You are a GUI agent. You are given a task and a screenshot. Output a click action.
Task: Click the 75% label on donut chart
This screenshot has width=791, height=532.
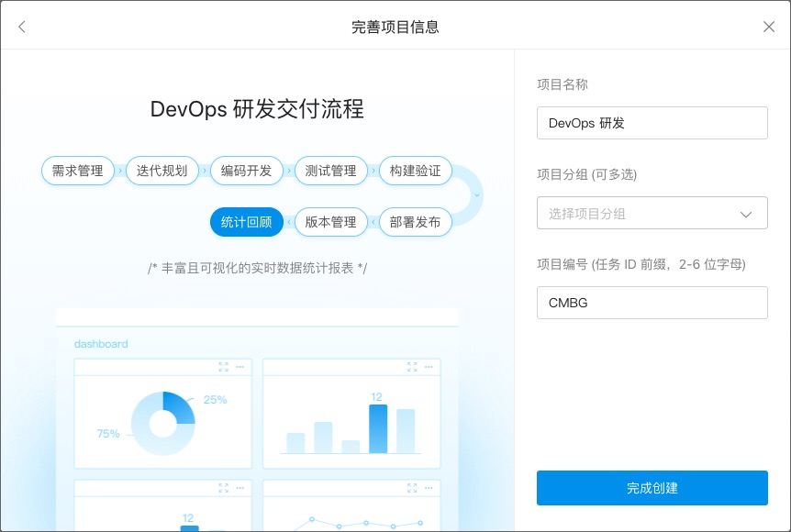point(108,434)
